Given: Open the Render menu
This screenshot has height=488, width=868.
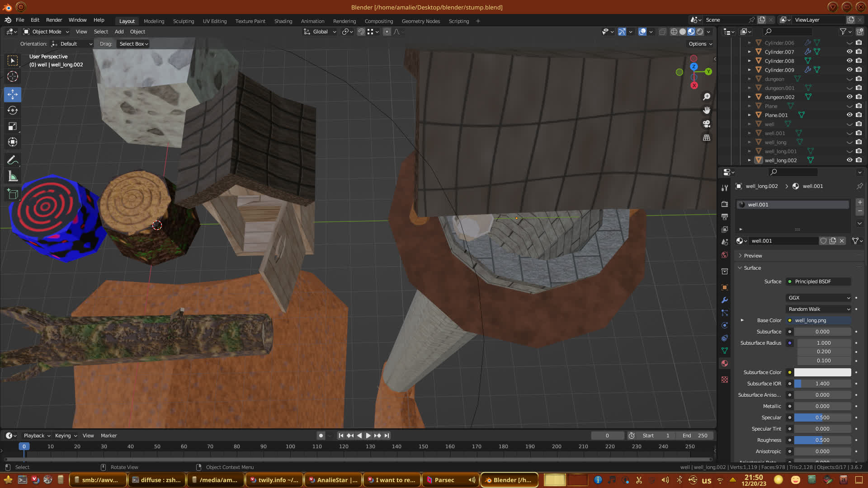Looking at the screenshot, I should tap(54, 20).
